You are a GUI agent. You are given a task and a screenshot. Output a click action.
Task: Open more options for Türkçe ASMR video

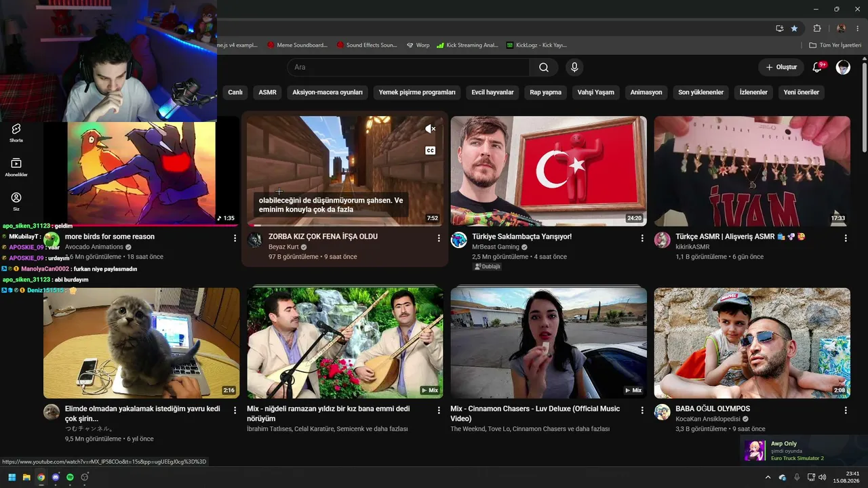click(846, 238)
